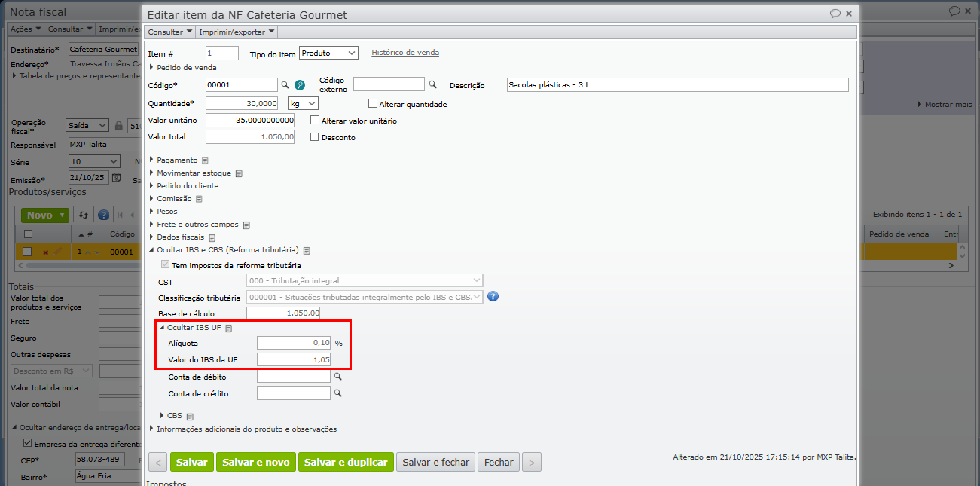Open Consultar menu in the Editar item dialog
980x486 pixels.
click(x=170, y=32)
